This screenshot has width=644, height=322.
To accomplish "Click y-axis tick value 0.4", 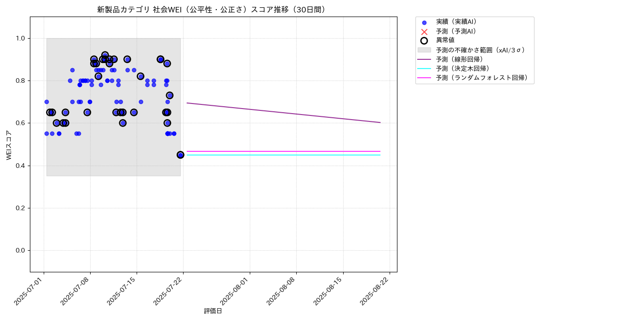I will [20, 166].
